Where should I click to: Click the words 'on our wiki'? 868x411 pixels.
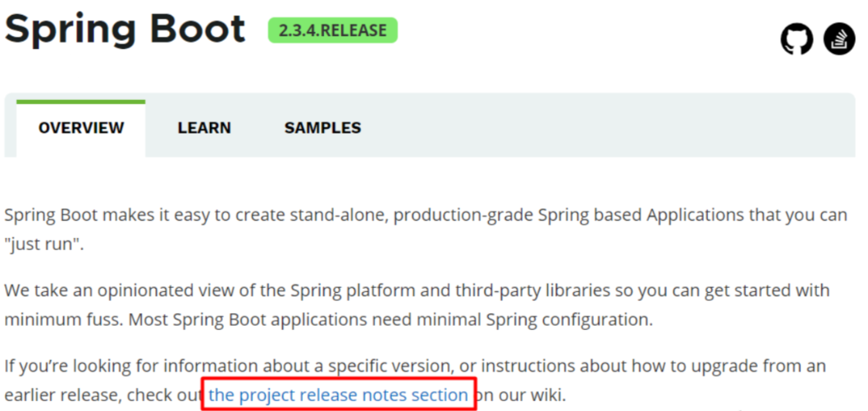(x=521, y=395)
